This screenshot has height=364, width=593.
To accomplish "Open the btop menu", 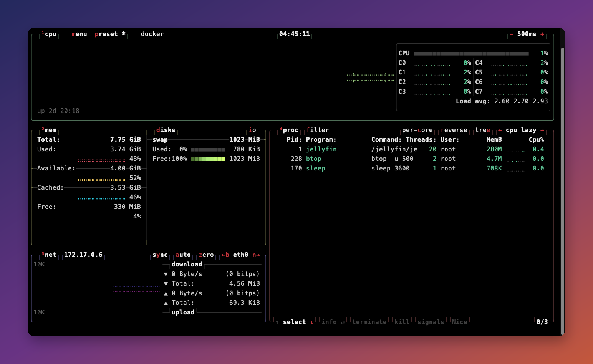I will [x=79, y=34].
